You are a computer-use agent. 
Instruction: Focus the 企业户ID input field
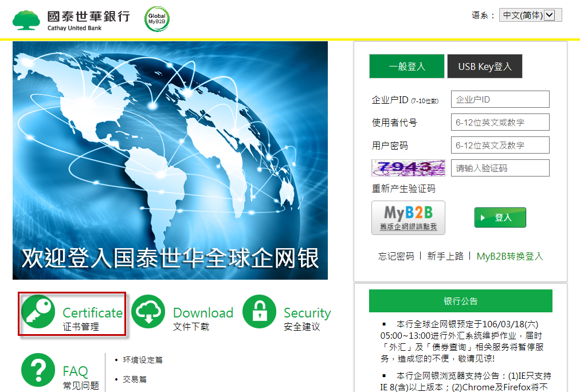[500, 99]
